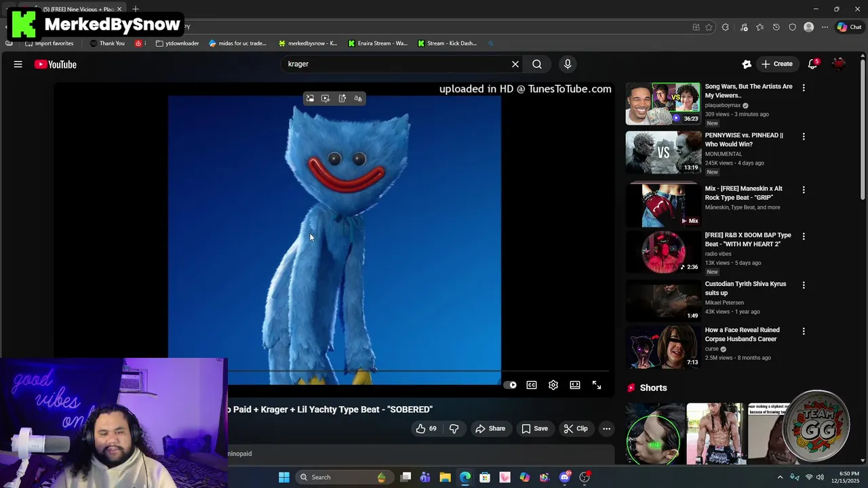Screen dimensions: 868x488
Task: Open the plaqueboymax channel link
Action: pyautogui.click(x=723, y=106)
